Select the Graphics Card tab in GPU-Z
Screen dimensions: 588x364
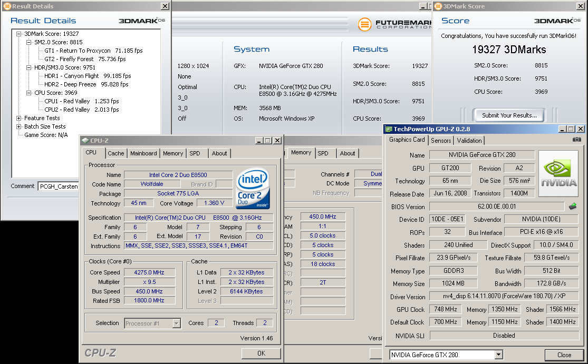pyautogui.click(x=407, y=140)
